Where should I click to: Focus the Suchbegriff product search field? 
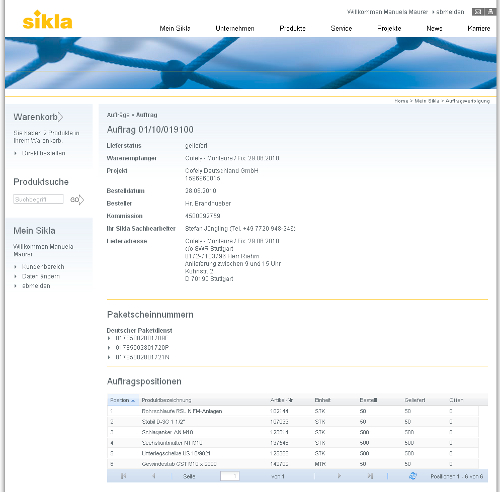38,199
